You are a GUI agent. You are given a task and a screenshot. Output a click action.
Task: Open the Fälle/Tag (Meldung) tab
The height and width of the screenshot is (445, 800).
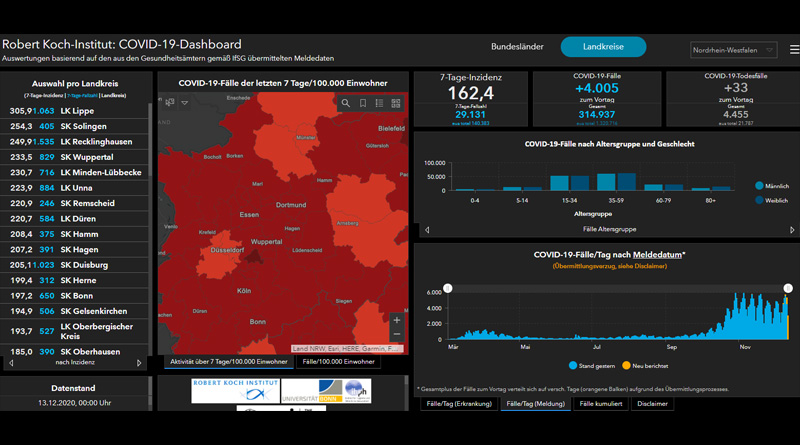click(535, 404)
